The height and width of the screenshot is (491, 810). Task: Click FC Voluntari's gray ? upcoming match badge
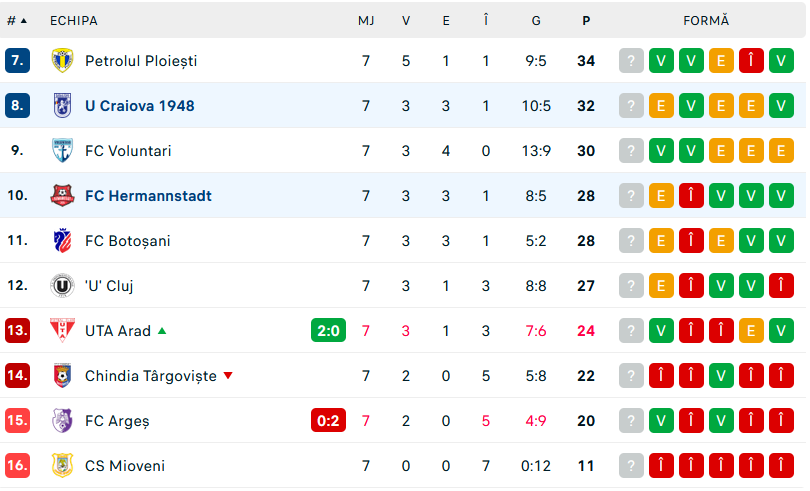tap(630, 151)
